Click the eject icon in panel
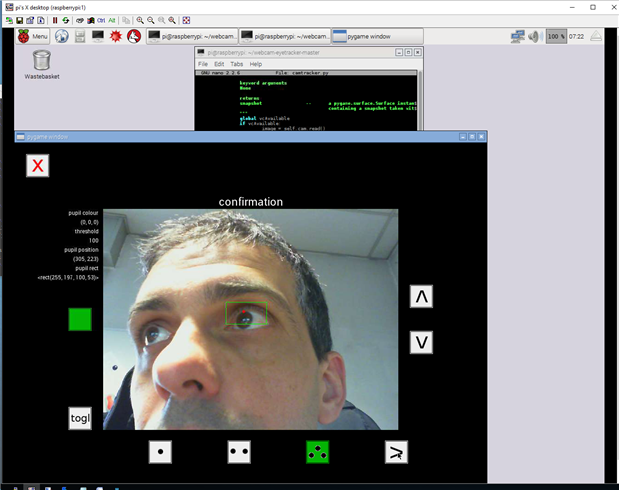This screenshot has height=490, width=619. [x=596, y=36]
